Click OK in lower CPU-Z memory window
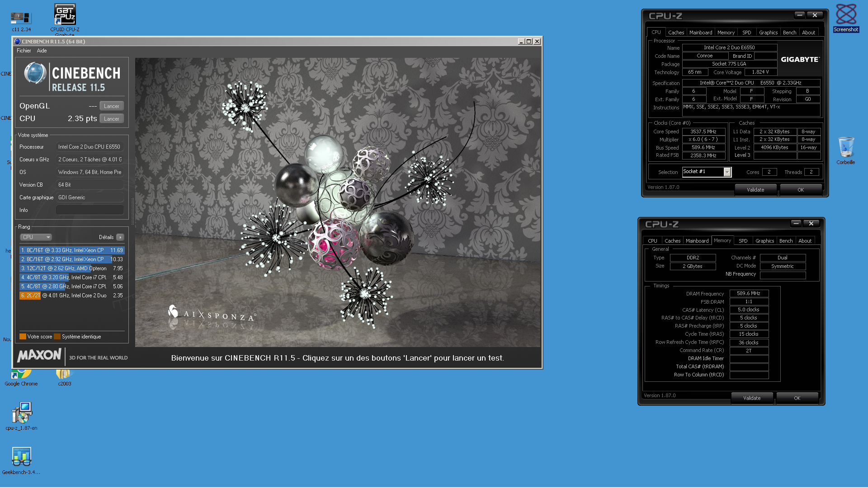The height and width of the screenshot is (488, 868). click(x=797, y=398)
